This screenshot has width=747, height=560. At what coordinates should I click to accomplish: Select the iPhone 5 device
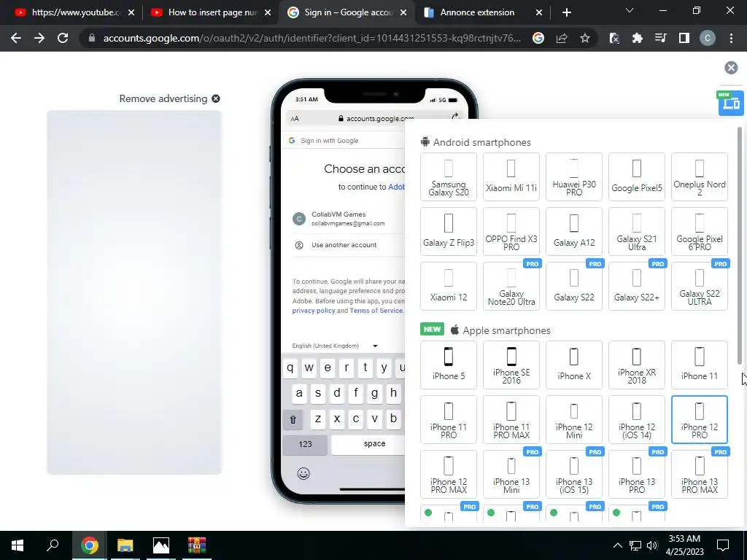[x=449, y=365]
